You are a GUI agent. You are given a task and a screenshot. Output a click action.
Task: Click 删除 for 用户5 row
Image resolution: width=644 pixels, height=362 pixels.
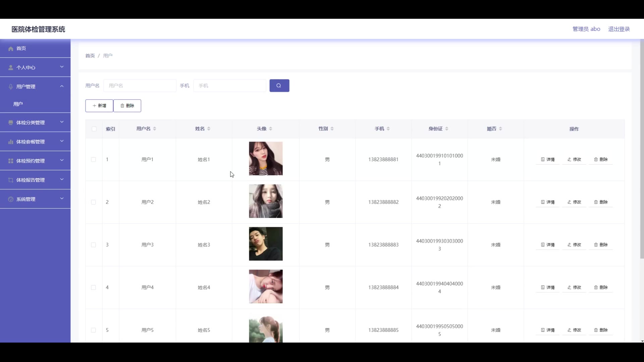pyautogui.click(x=601, y=330)
